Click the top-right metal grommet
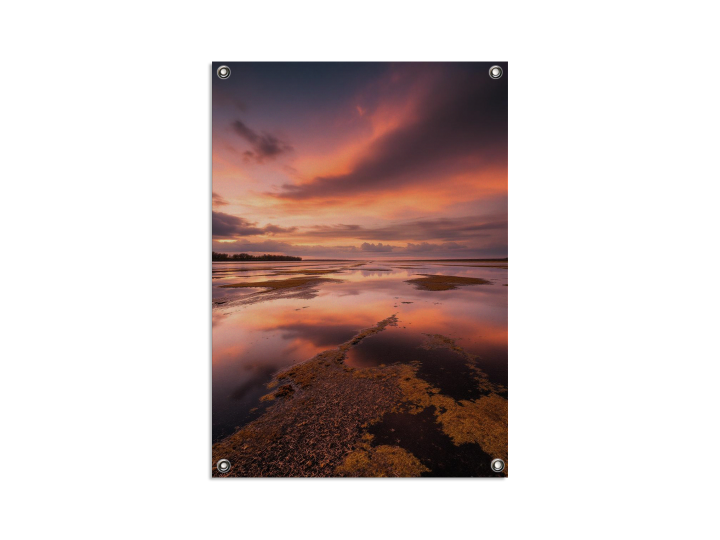The width and height of the screenshot is (720, 540). pyautogui.click(x=495, y=72)
